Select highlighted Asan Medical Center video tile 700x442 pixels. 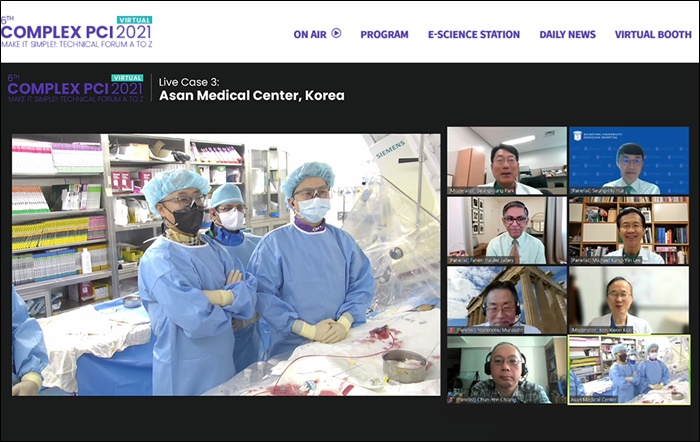click(x=629, y=370)
